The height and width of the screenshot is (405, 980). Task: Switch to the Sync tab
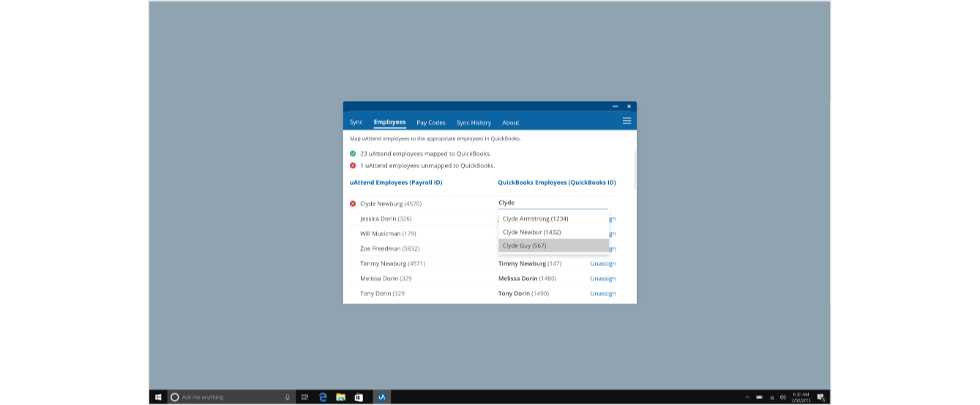coord(356,122)
